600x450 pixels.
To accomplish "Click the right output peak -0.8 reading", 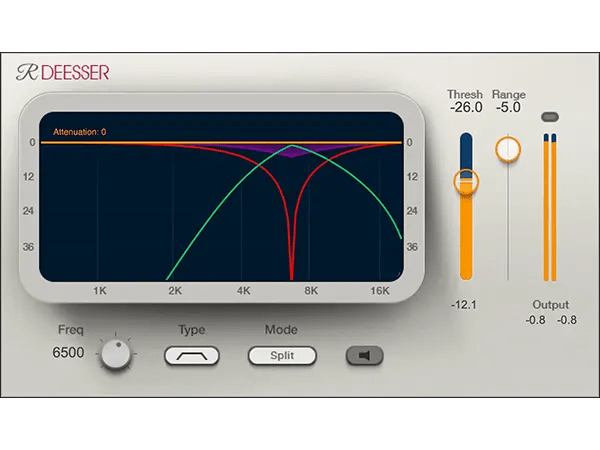I will pyautogui.click(x=567, y=320).
